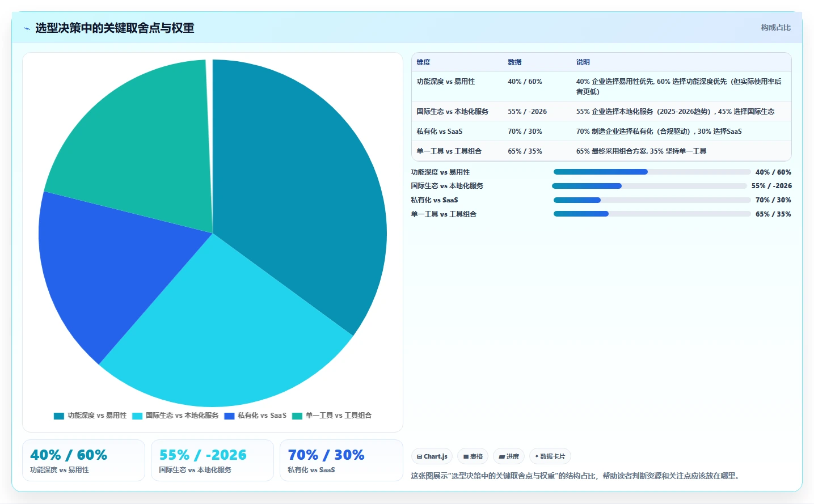Click description starting 70% 制造企业选择私有化
The height and width of the screenshot is (504, 814).
click(659, 132)
